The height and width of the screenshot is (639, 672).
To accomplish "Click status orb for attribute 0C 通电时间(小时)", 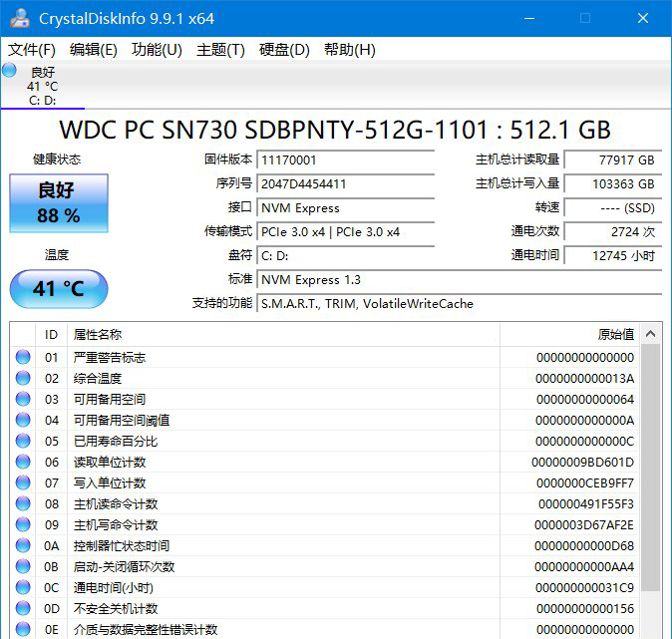I will pos(23,587).
